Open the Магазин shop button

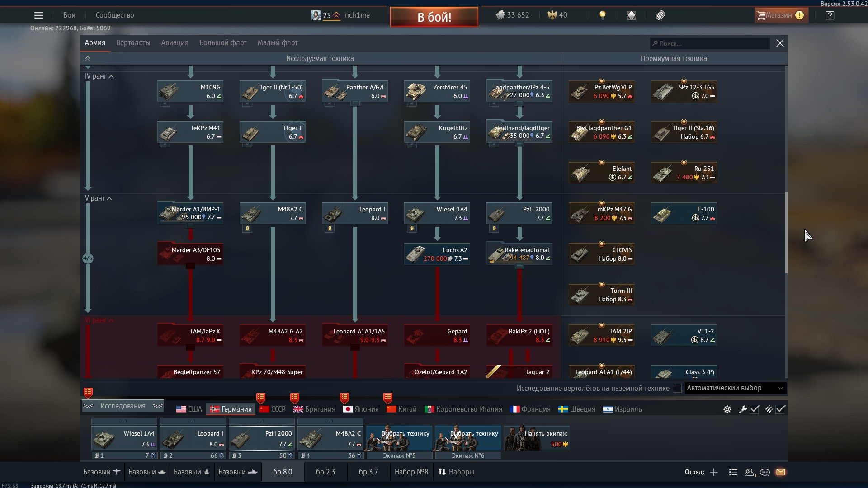[778, 15]
